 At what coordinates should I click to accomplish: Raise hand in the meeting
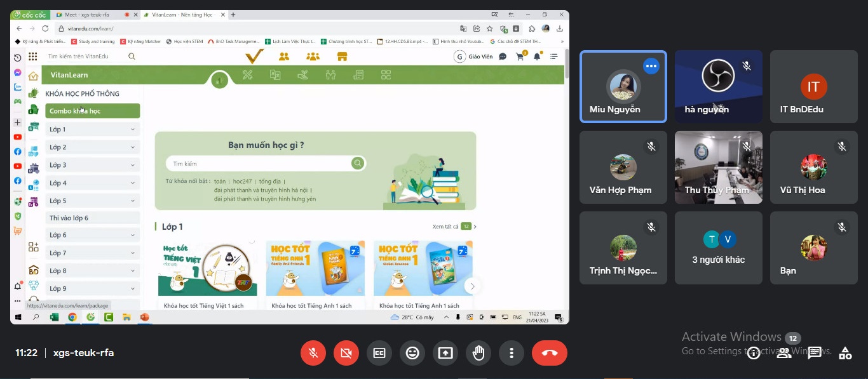tap(478, 353)
